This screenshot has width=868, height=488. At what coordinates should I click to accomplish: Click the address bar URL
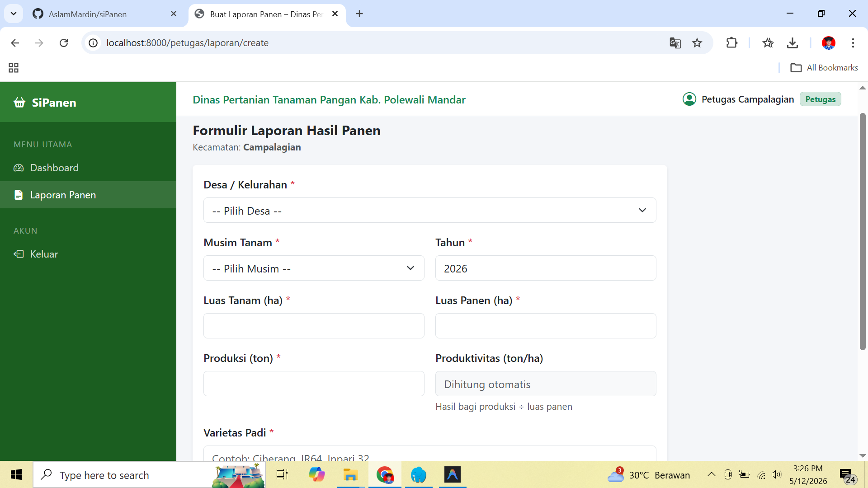point(188,43)
